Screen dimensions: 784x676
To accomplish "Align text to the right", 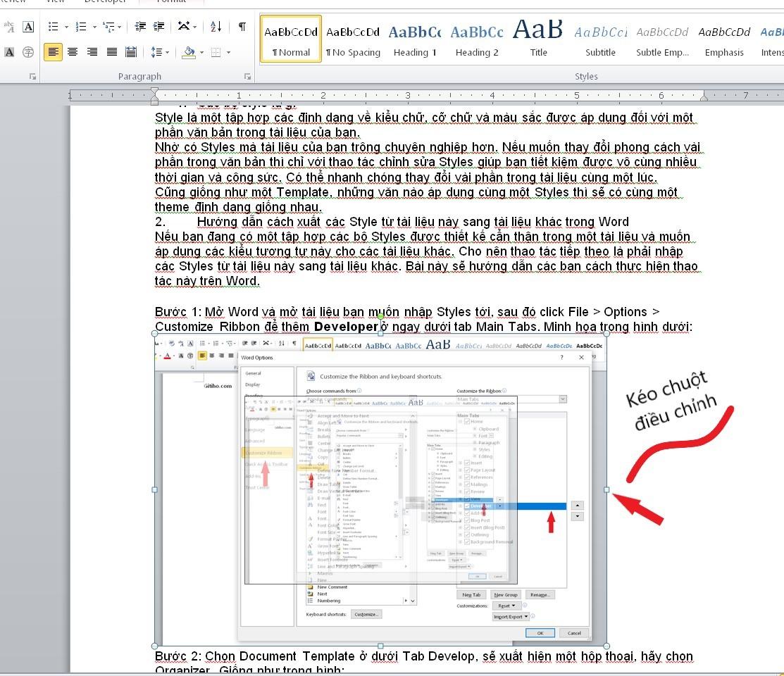I will click(92, 52).
